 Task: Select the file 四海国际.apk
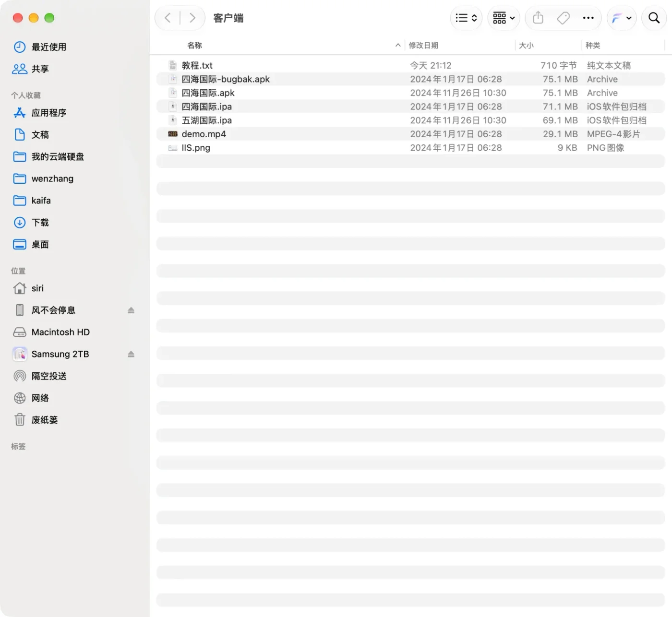(410, 93)
